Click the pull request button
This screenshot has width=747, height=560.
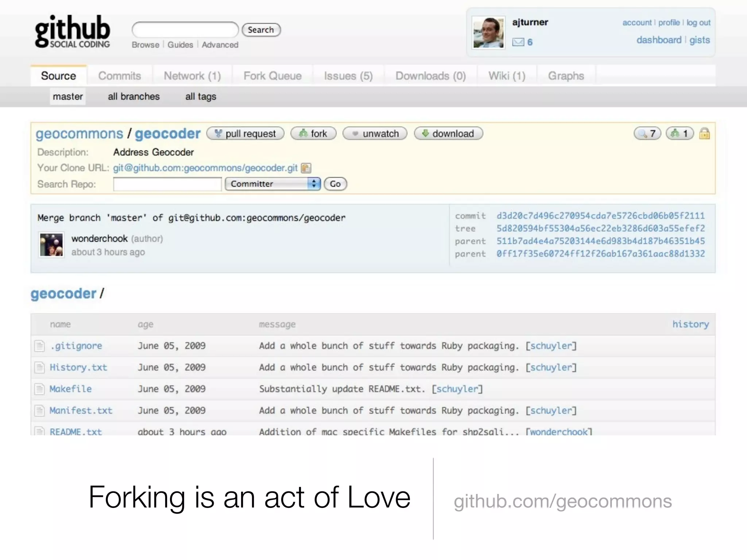click(x=245, y=133)
